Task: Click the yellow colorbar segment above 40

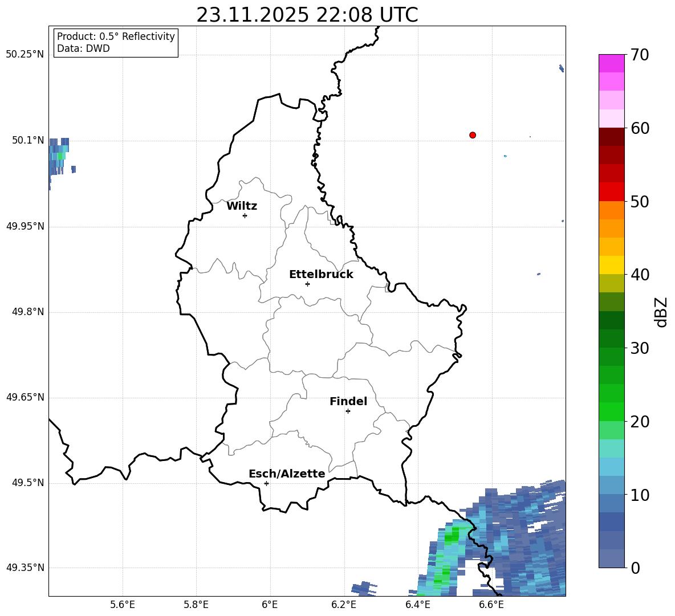Action: (x=611, y=265)
